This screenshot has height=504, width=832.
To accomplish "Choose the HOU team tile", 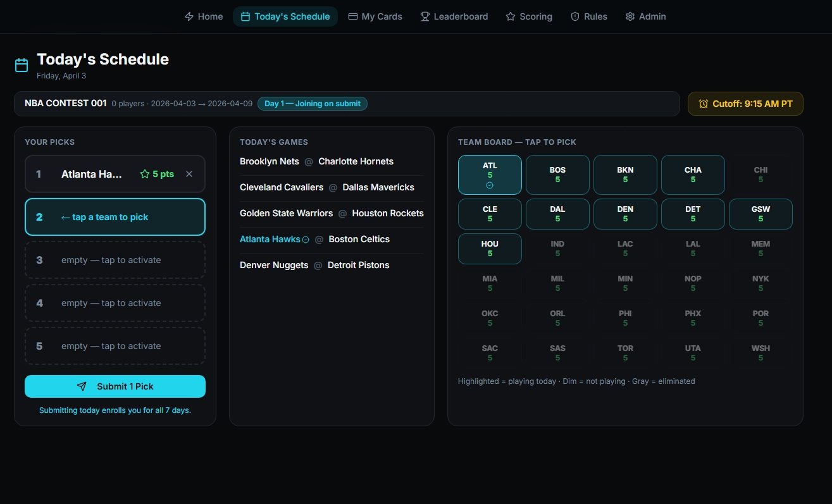I will point(490,249).
